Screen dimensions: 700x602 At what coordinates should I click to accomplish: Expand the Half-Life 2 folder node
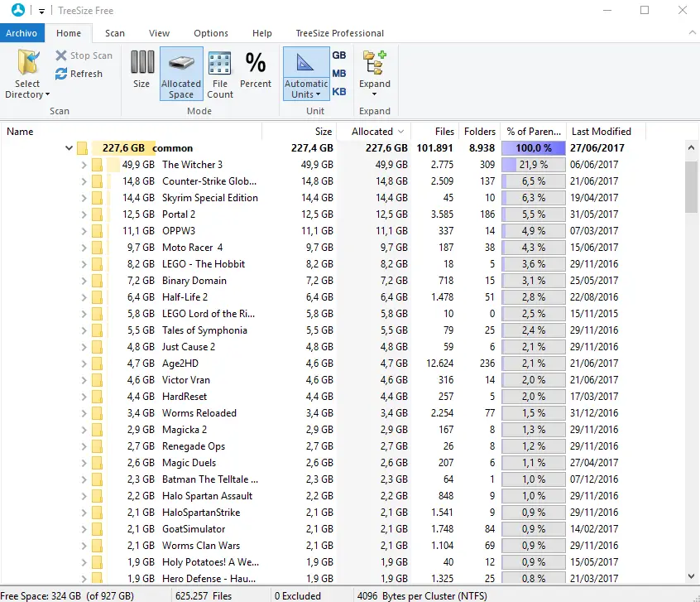(x=84, y=297)
